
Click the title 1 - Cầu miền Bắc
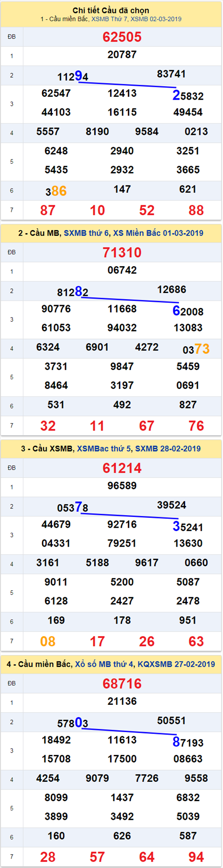[65, 19]
